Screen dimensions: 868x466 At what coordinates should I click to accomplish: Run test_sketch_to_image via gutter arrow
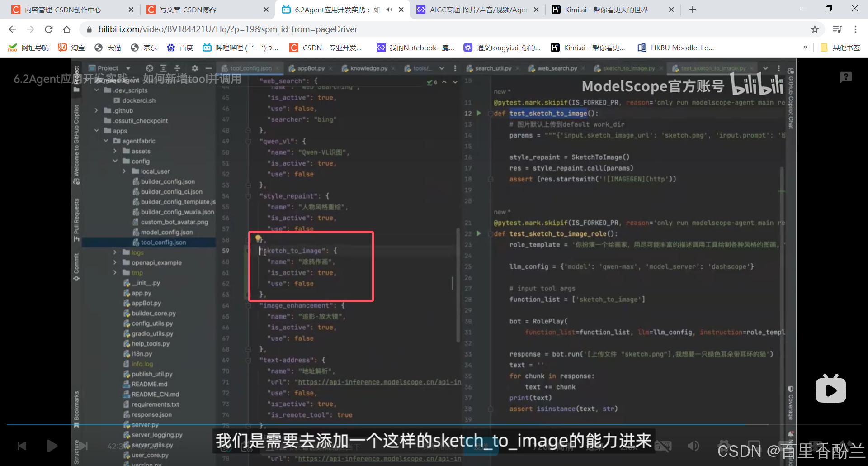point(479,113)
